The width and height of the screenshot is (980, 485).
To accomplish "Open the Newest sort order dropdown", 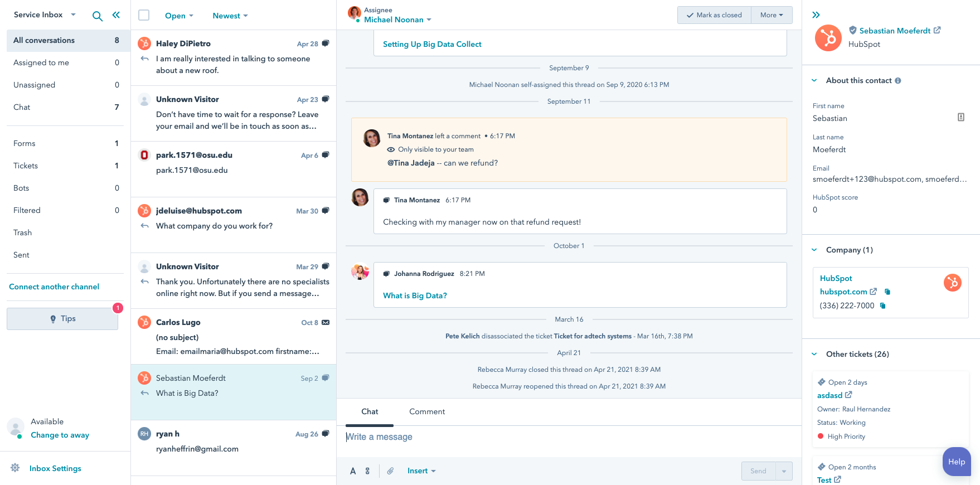I will coord(230,16).
